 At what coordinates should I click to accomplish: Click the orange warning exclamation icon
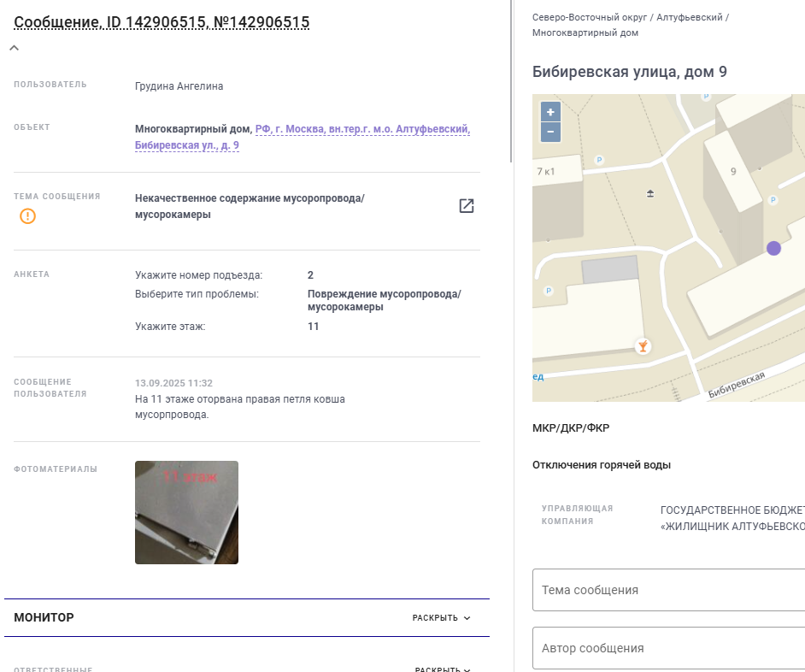(27, 216)
